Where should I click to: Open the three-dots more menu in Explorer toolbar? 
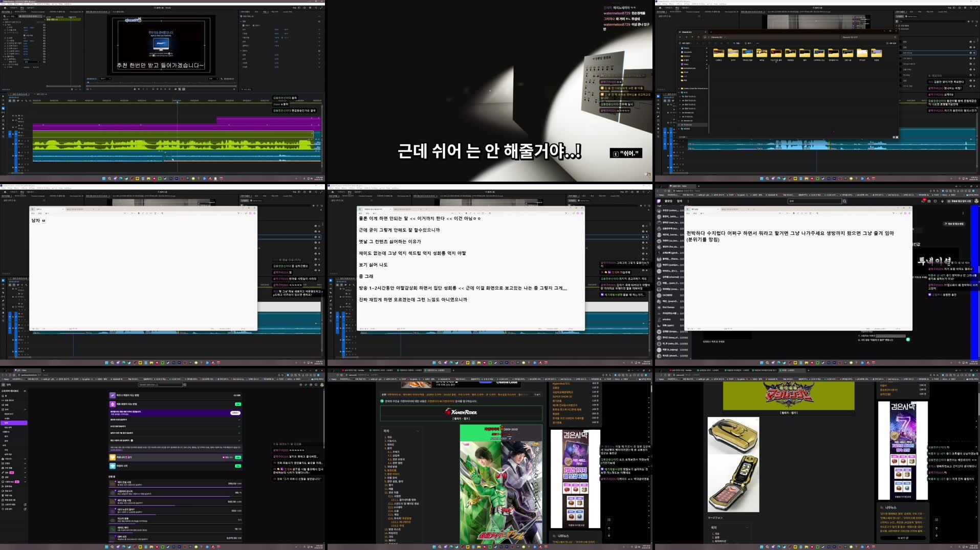(756, 43)
